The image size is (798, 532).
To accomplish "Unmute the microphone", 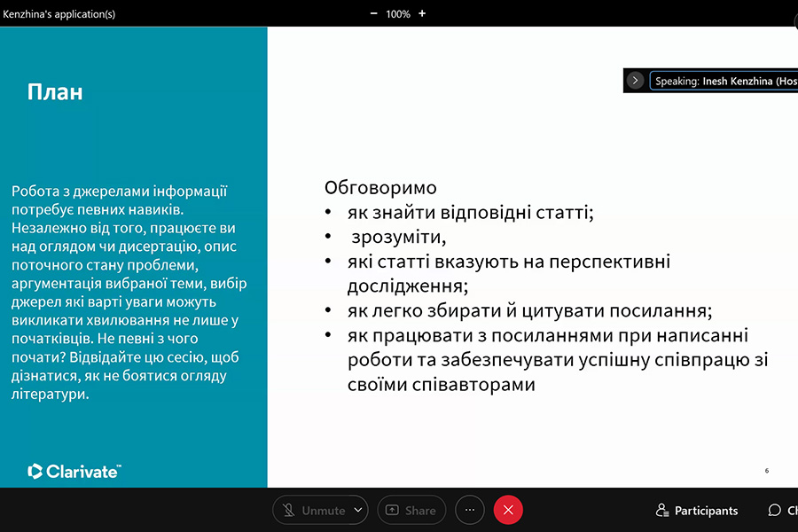I will [x=313, y=510].
